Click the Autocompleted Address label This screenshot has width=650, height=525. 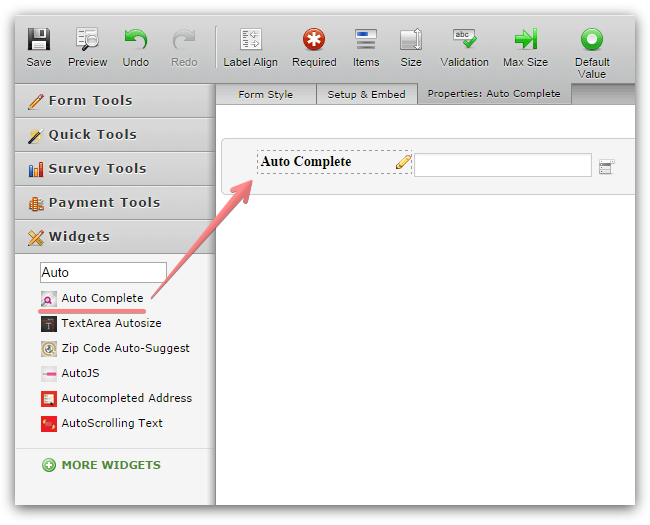(x=126, y=398)
